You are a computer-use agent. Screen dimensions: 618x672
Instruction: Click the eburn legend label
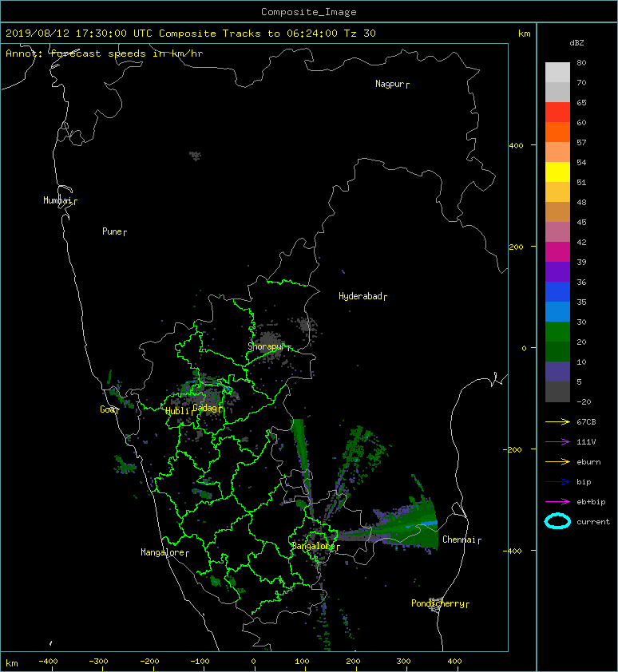coord(588,462)
